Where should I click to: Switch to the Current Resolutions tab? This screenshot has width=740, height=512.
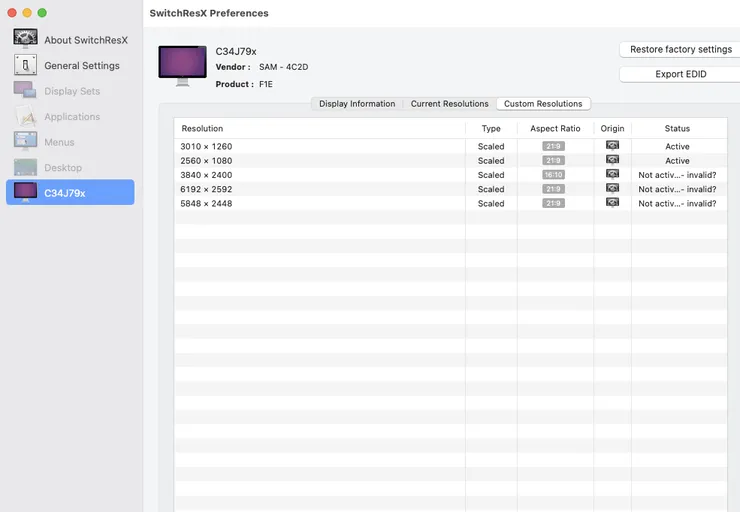pos(449,104)
